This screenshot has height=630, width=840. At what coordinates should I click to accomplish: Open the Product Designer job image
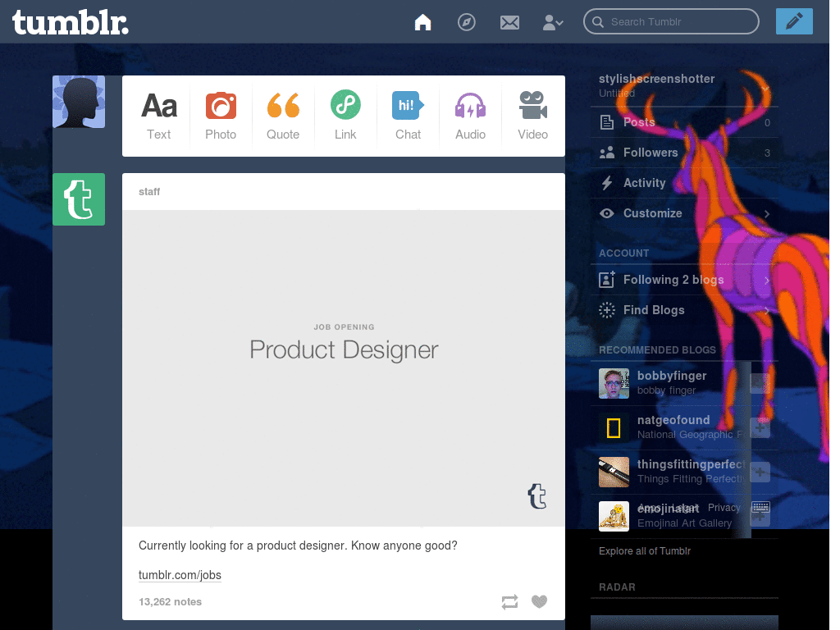(344, 368)
